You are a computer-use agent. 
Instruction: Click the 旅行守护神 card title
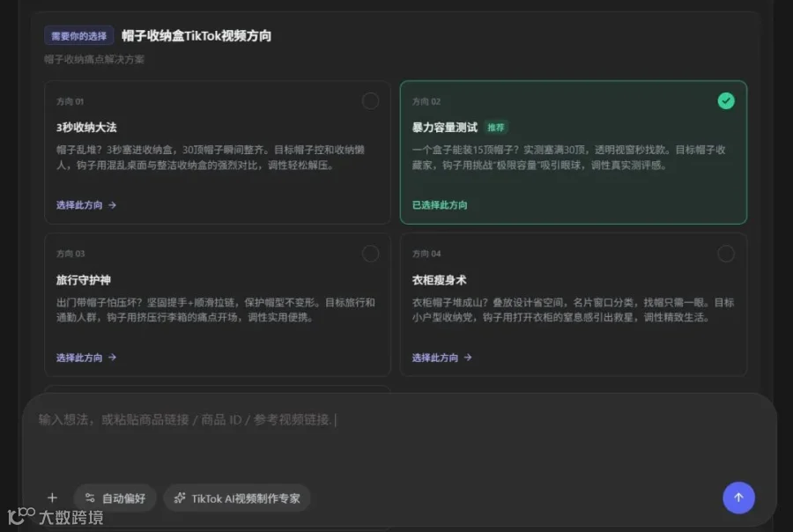(x=84, y=280)
